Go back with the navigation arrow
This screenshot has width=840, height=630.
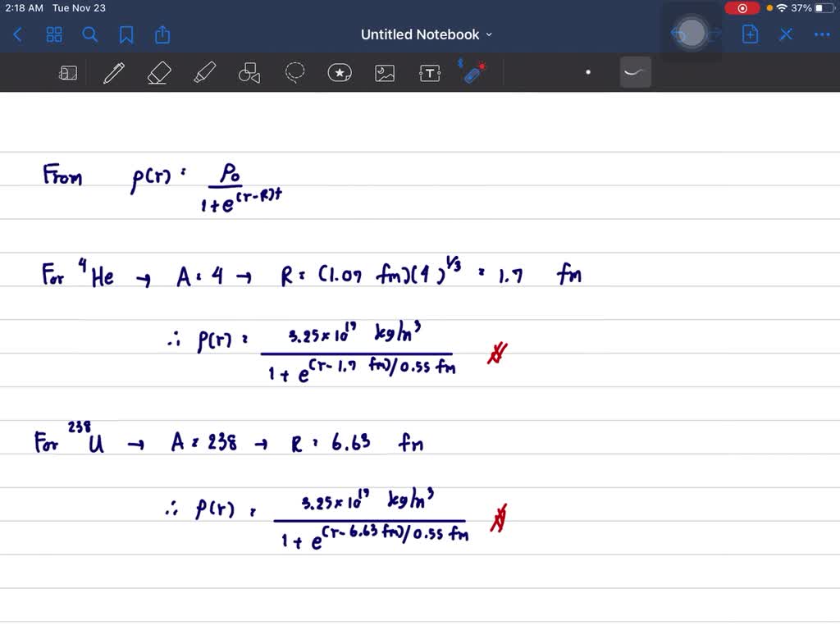pyautogui.click(x=16, y=34)
